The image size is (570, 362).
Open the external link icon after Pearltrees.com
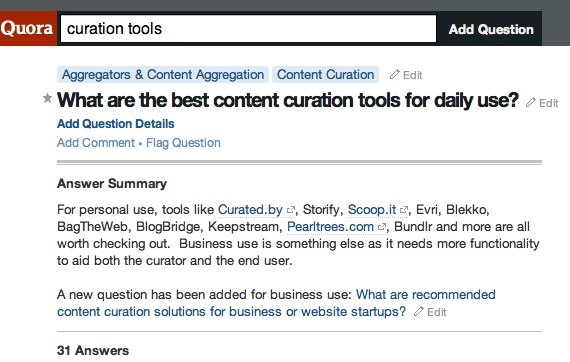[x=382, y=227]
